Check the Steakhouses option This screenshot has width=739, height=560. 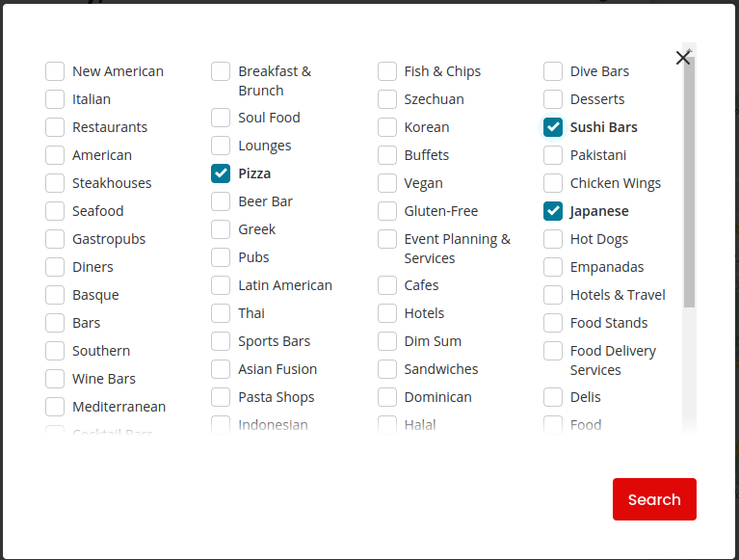pyautogui.click(x=55, y=183)
